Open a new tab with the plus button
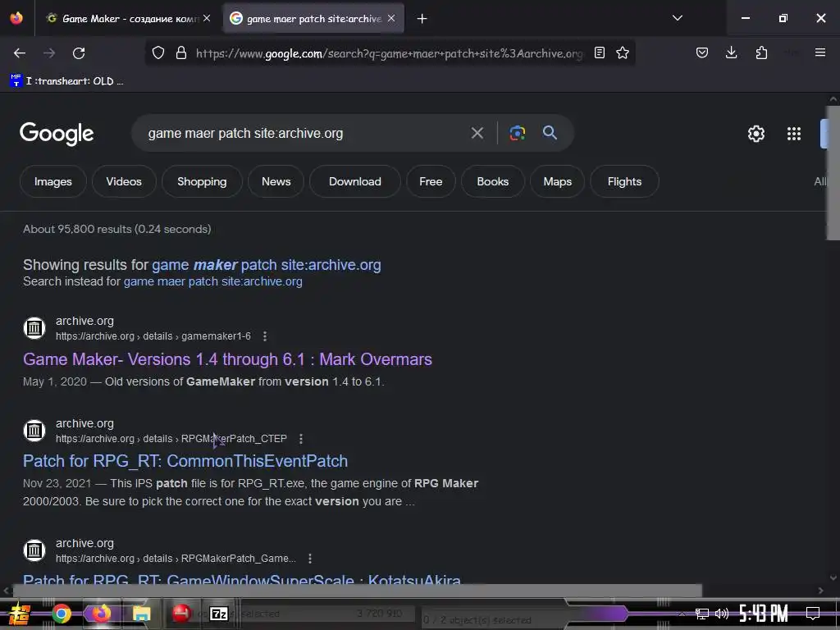840x630 pixels. tap(422, 19)
